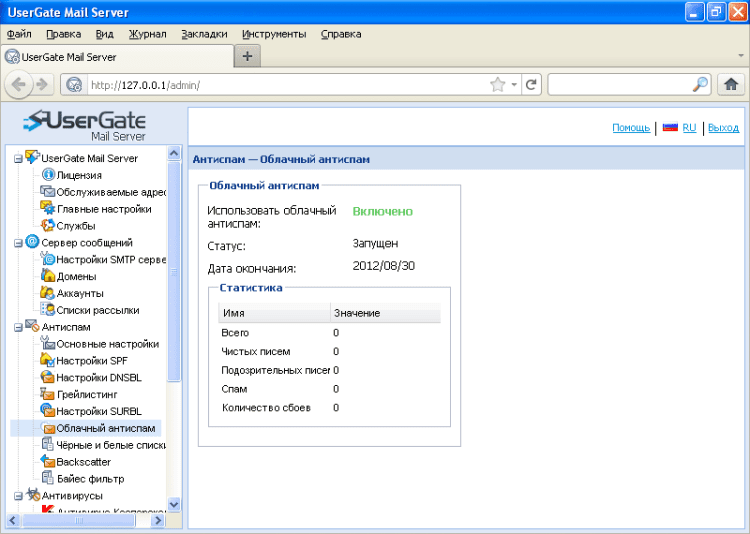Click the Выход logout link
This screenshot has height=534, width=750.
[723, 128]
